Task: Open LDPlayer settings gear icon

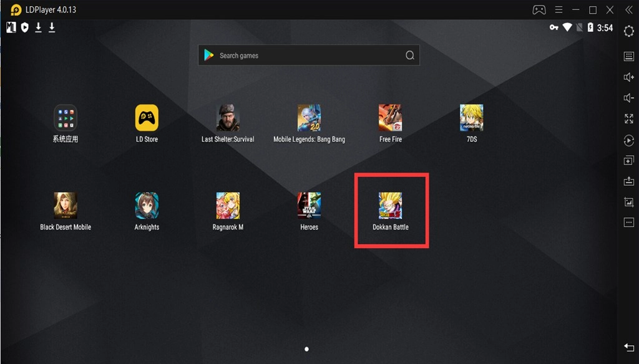Action: click(628, 31)
